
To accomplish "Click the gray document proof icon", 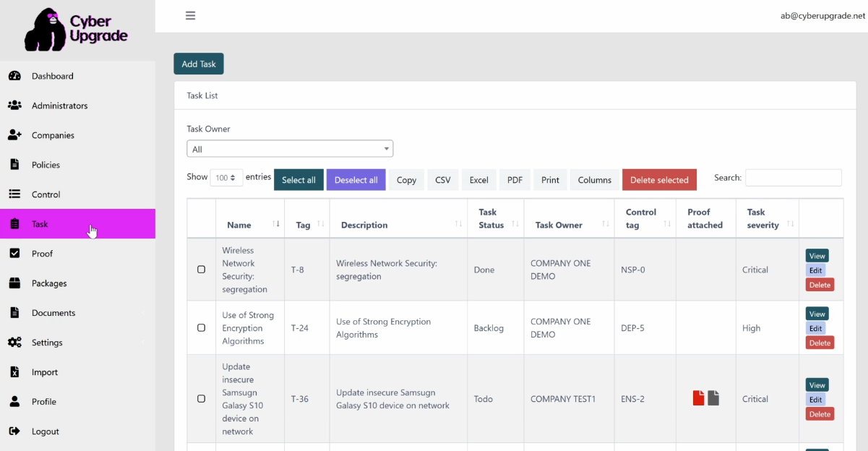I will [713, 398].
